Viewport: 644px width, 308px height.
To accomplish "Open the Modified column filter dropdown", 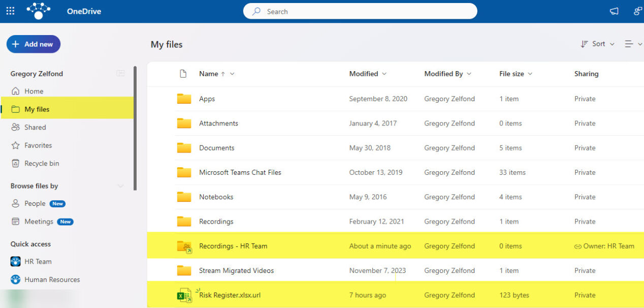I will tap(384, 74).
